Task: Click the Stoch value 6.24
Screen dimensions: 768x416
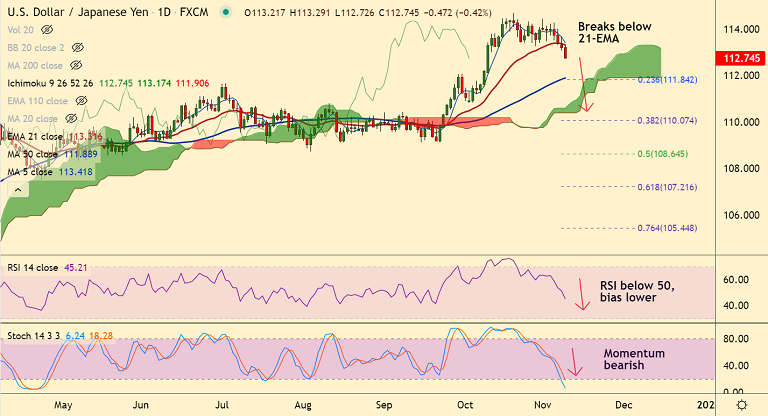Action: (75, 336)
